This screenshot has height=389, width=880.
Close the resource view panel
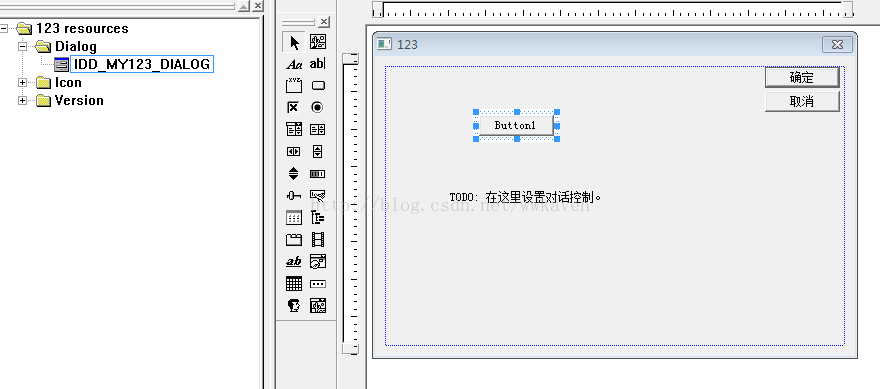(x=257, y=6)
